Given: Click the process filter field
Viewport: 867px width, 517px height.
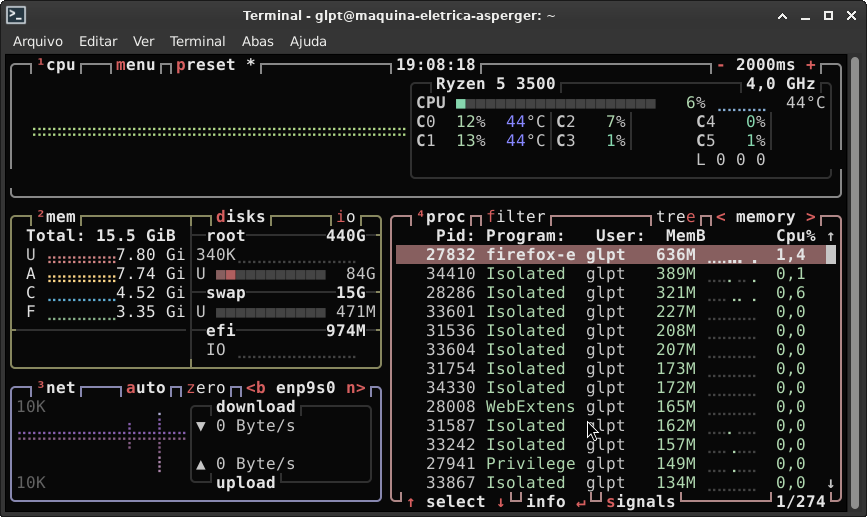Looking at the screenshot, I should coord(516,217).
